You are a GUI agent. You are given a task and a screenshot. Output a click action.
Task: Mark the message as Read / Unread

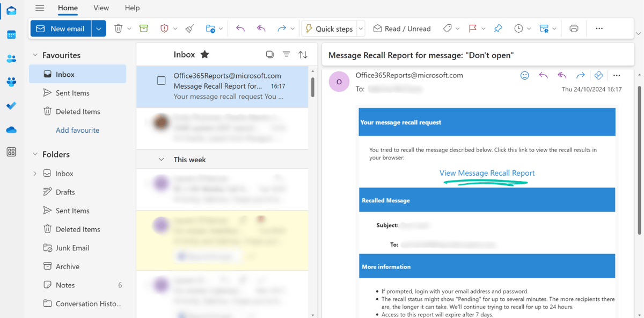click(401, 28)
